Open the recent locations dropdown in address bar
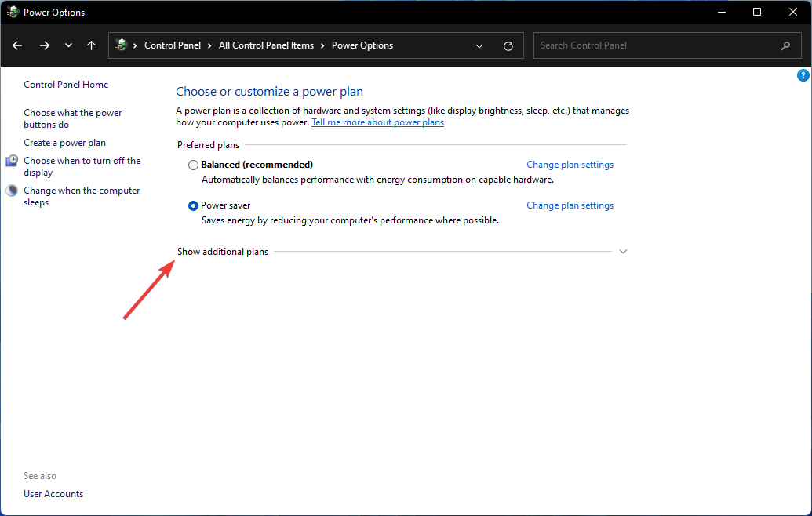The image size is (812, 516). coord(68,45)
